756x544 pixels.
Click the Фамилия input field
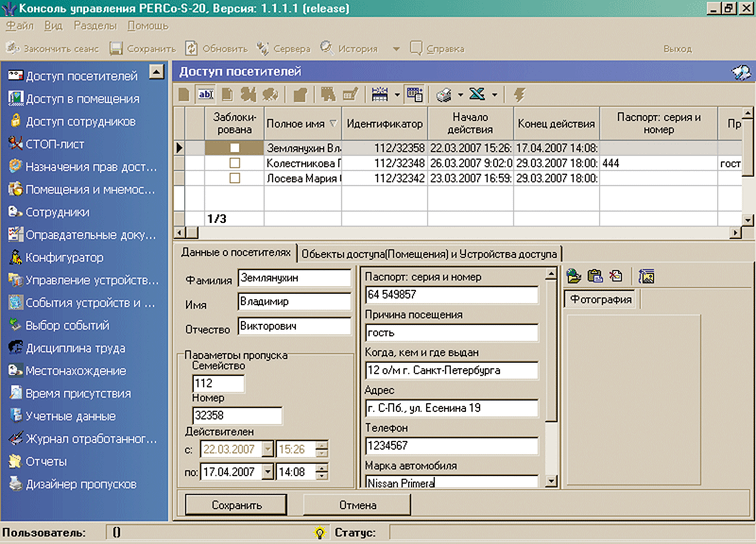(x=294, y=279)
